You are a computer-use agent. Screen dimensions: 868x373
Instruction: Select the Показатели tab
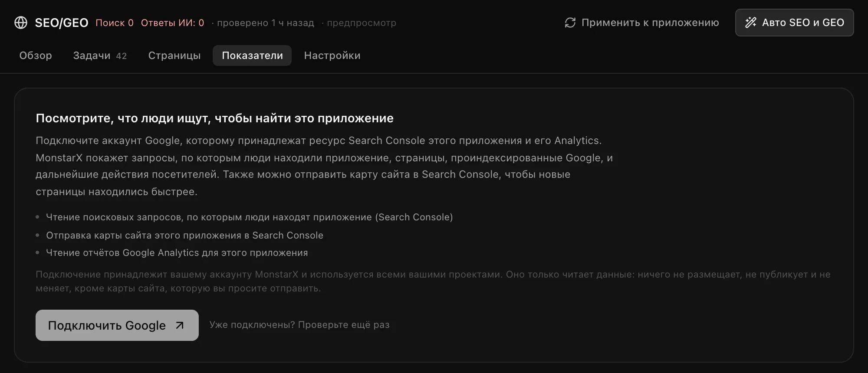click(252, 56)
